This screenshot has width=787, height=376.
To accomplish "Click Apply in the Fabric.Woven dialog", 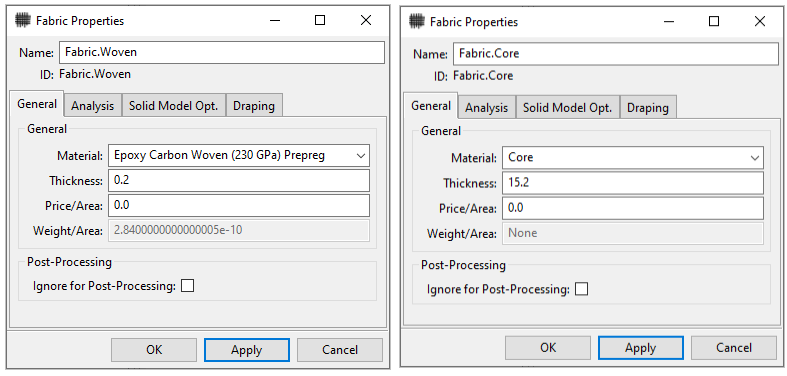I will point(246,350).
